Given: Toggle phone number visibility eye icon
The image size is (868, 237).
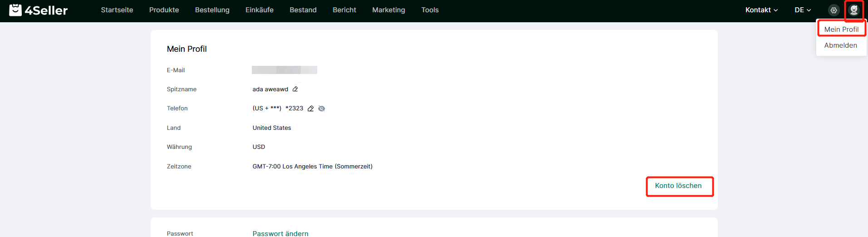Looking at the screenshot, I should pos(322,109).
